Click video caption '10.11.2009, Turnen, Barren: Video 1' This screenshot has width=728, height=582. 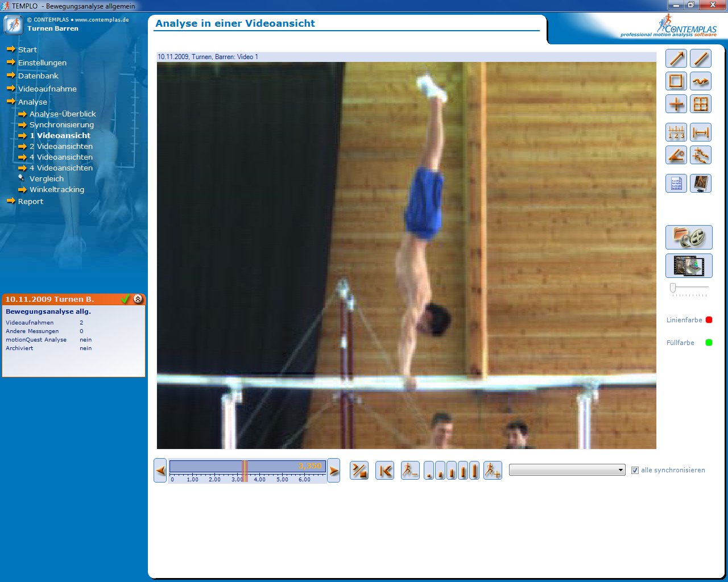click(208, 57)
